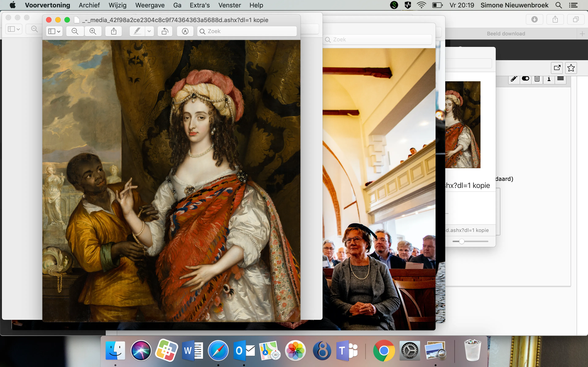Click the Beeld download tab
The height and width of the screenshot is (367, 588).
tap(506, 34)
